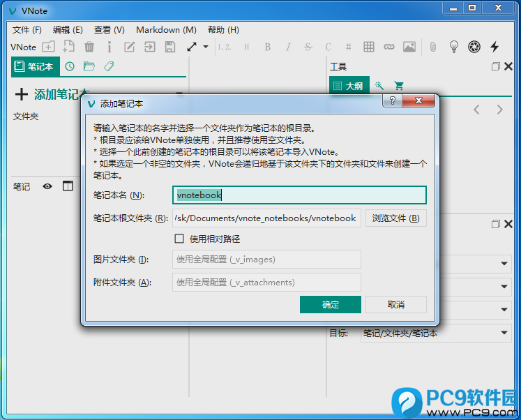The height and width of the screenshot is (420, 521).
Task: Click the lightning bolt flash page icon
Action: (x=494, y=47)
